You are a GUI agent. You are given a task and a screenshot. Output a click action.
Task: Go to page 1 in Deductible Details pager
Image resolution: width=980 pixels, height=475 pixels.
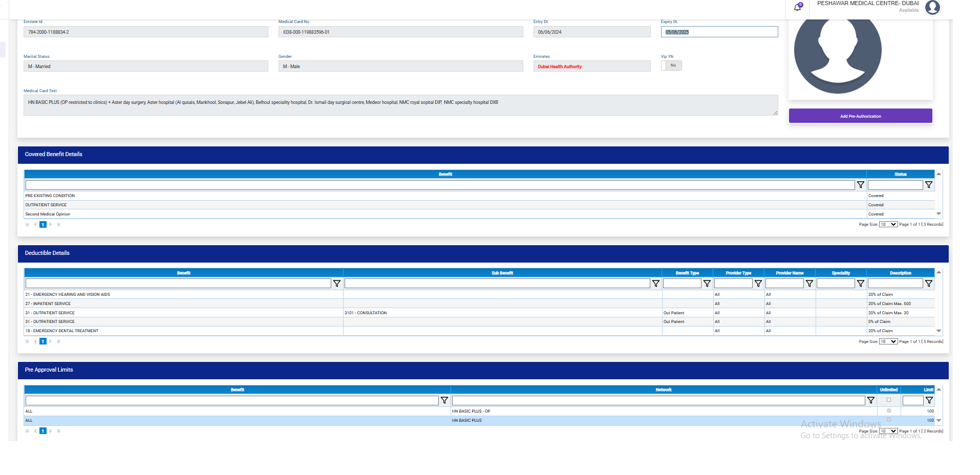43,341
